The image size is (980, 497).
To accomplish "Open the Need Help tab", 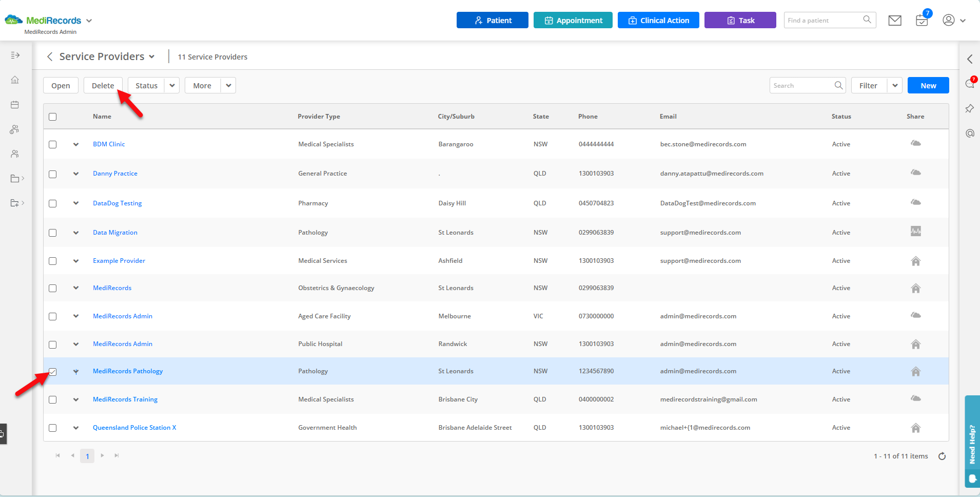I will pos(972,441).
